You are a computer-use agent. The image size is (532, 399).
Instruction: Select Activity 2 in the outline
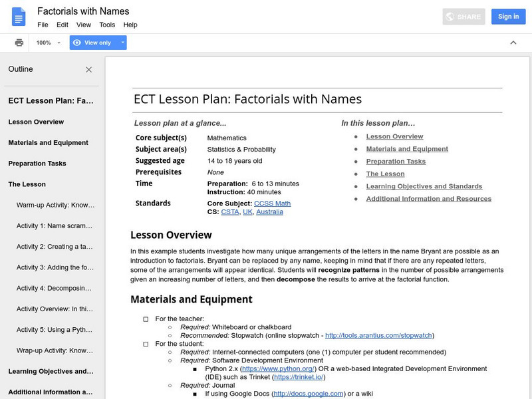point(55,247)
